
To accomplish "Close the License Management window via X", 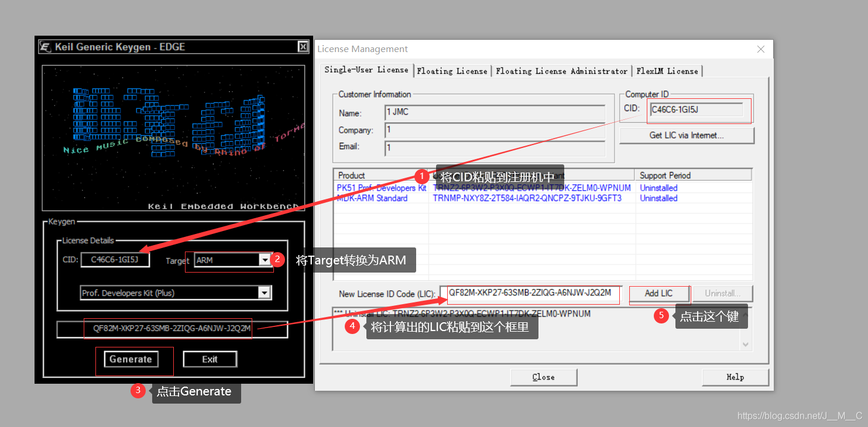I will [x=761, y=49].
